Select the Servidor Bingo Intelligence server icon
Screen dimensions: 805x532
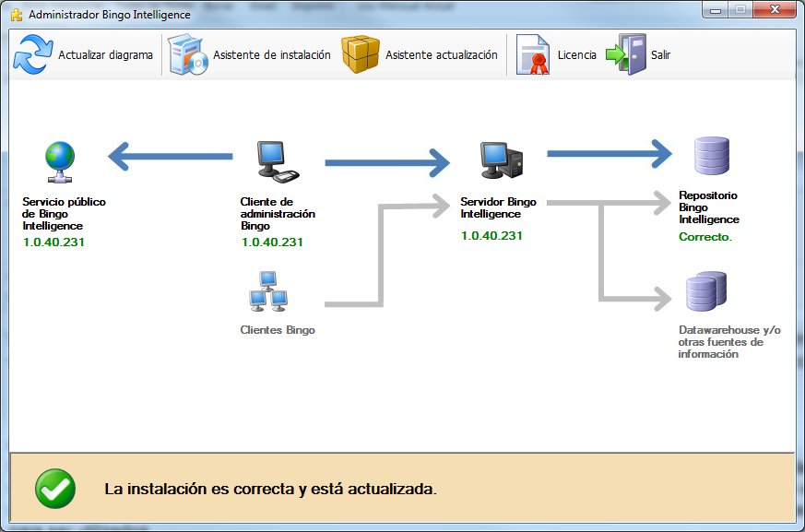point(501,161)
